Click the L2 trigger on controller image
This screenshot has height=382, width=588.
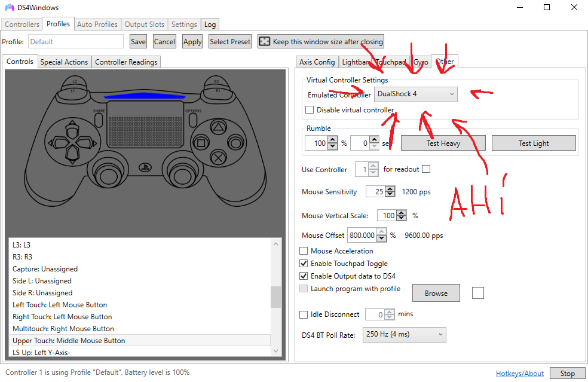[74, 81]
